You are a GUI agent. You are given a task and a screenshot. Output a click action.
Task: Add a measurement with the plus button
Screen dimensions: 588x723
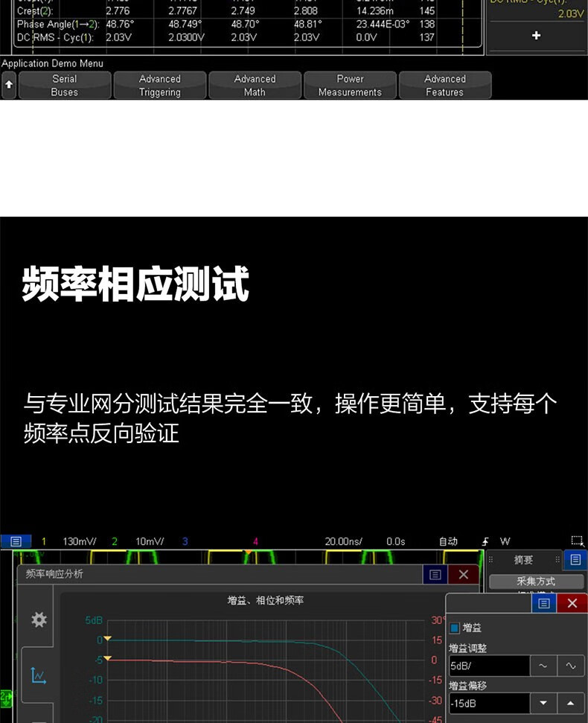(536, 36)
